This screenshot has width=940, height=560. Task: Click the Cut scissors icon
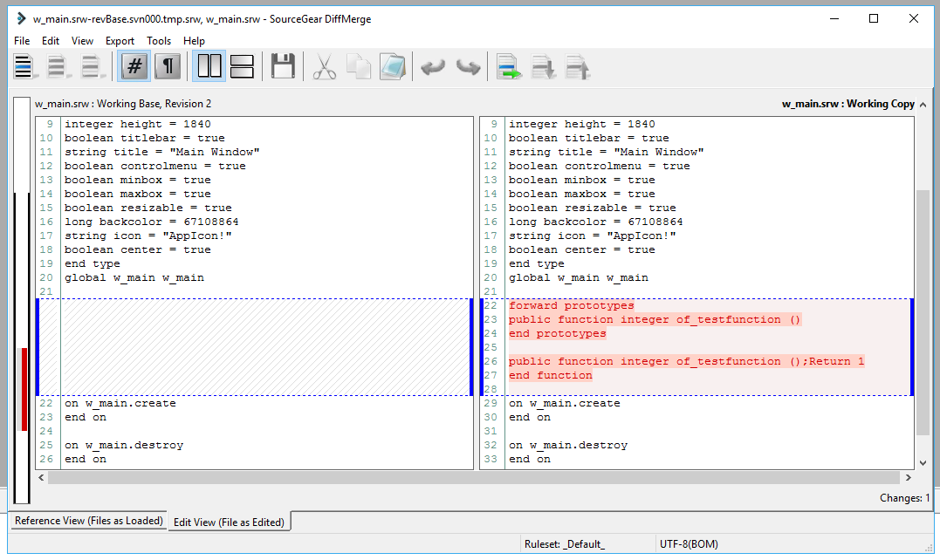click(325, 66)
